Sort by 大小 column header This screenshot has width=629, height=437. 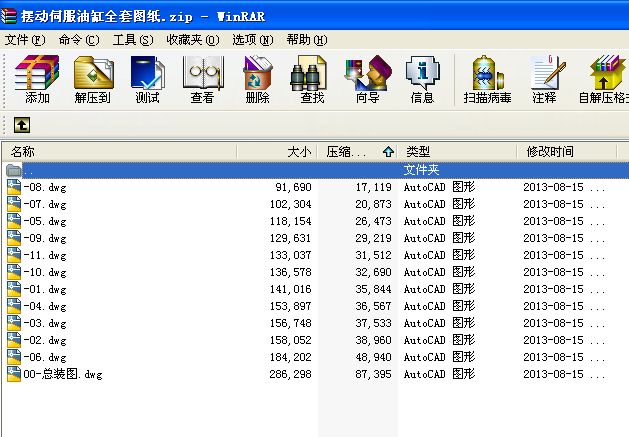point(277,152)
